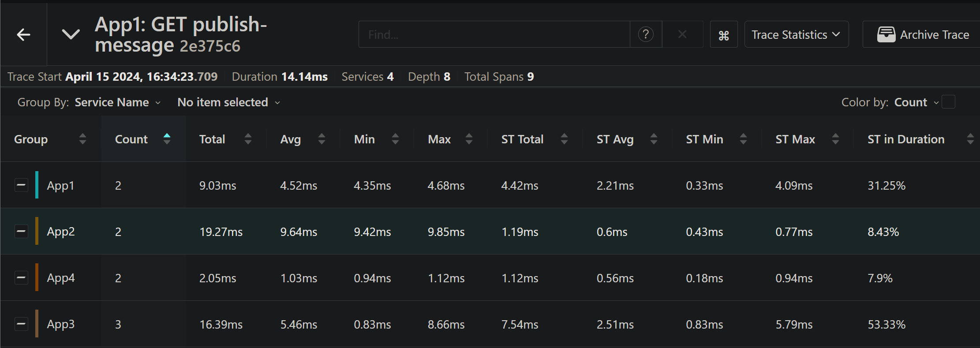The height and width of the screenshot is (348, 980).
Task: Click the Archive Trace button
Action: coord(922,34)
